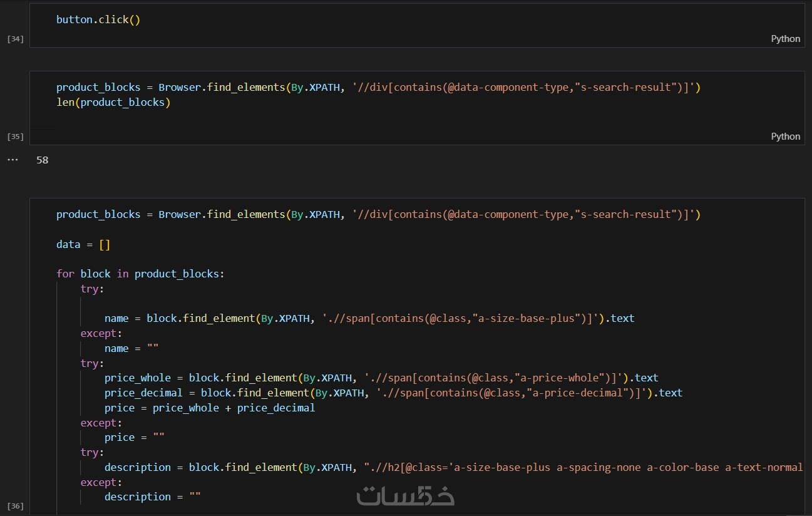Open Python language picker in len(product_blocks) cell

tap(785, 137)
